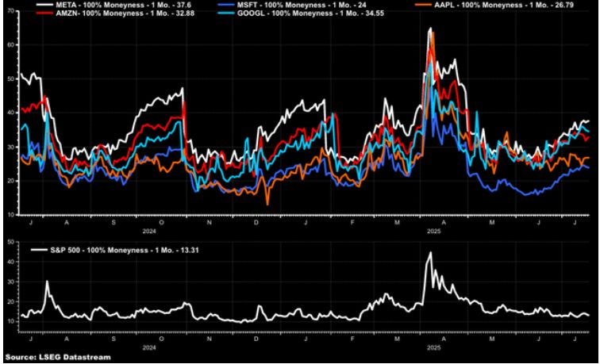
Task: Click the 30 label on the upper chart y-axis
Action: coord(11,147)
